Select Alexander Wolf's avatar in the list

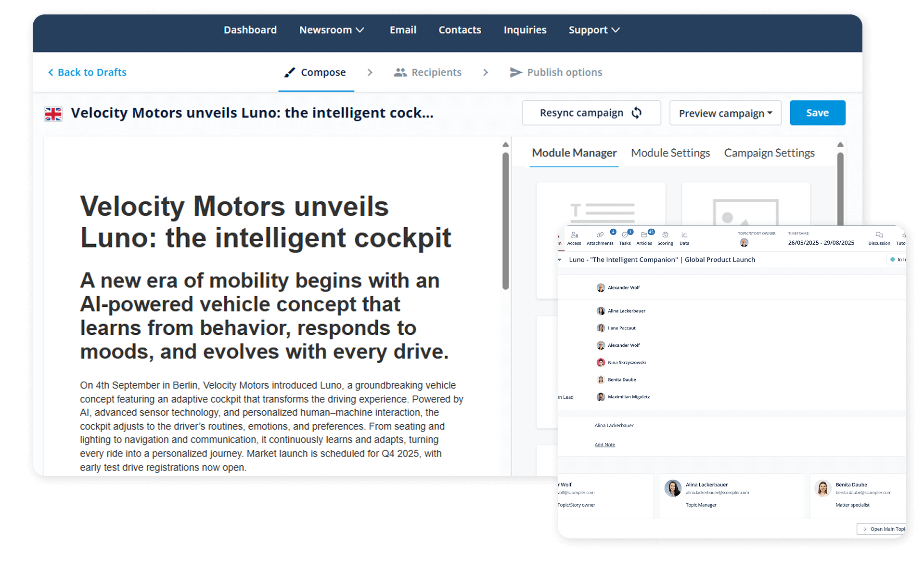point(601,288)
